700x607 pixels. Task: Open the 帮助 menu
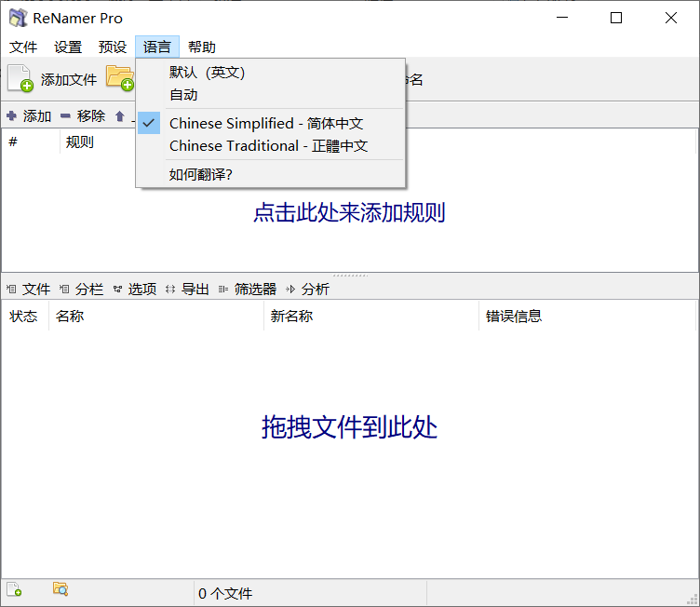(x=202, y=47)
